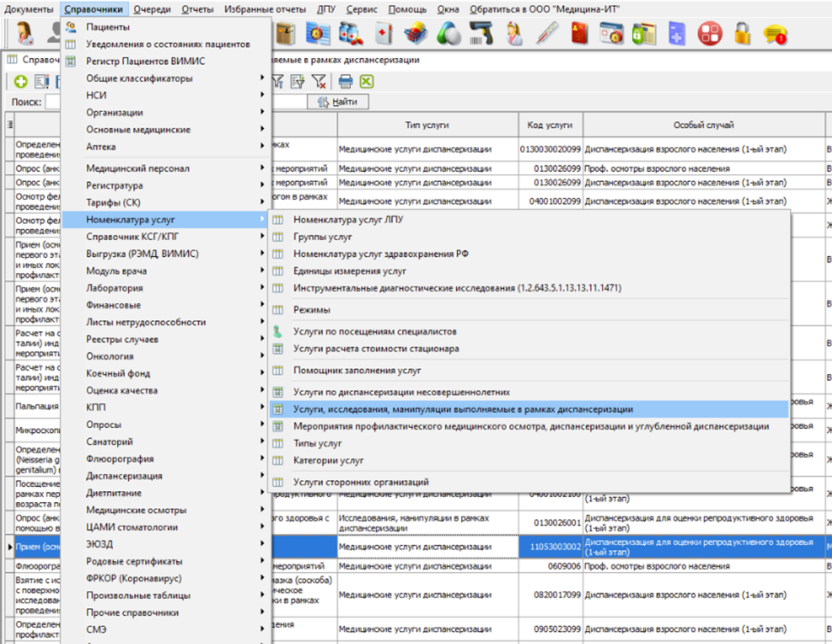Open Услуги по диспансеризации несовершеннолетних

(529, 392)
